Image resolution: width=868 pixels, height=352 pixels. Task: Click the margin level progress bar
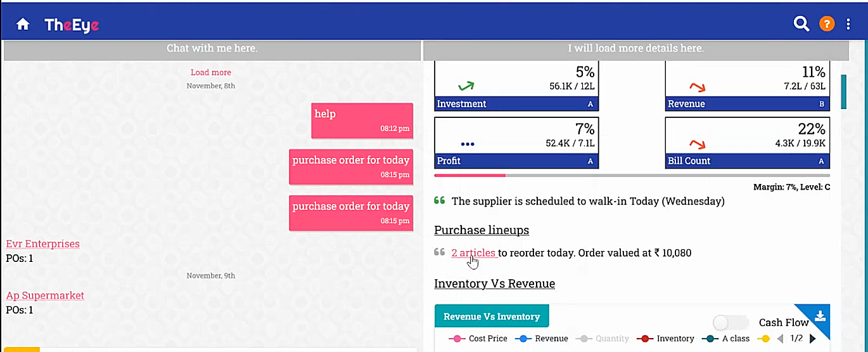click(x=632, y=175)
